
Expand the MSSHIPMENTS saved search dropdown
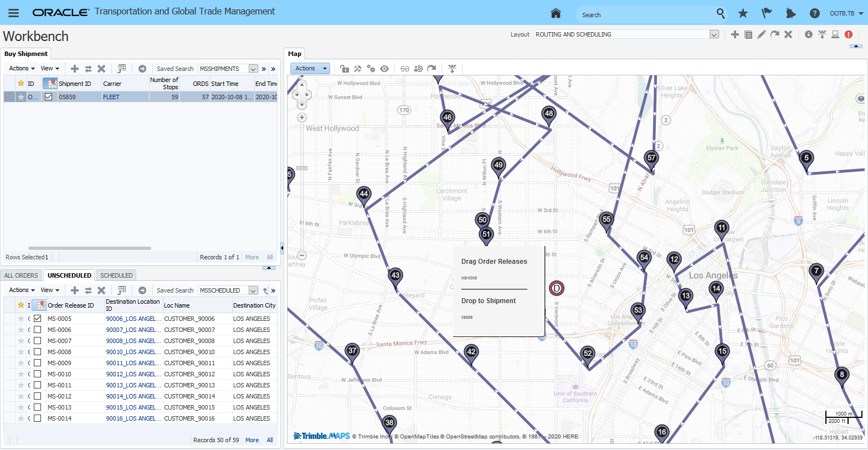tap(253, 69)
